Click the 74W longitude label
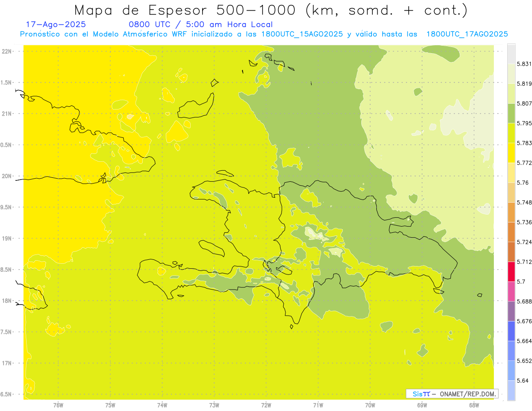Screen dimensions: 532x411 tap(162, 405)
